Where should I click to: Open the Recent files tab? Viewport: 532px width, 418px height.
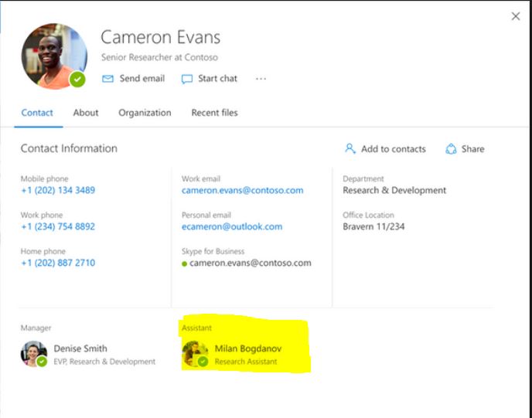click(215, 113)
